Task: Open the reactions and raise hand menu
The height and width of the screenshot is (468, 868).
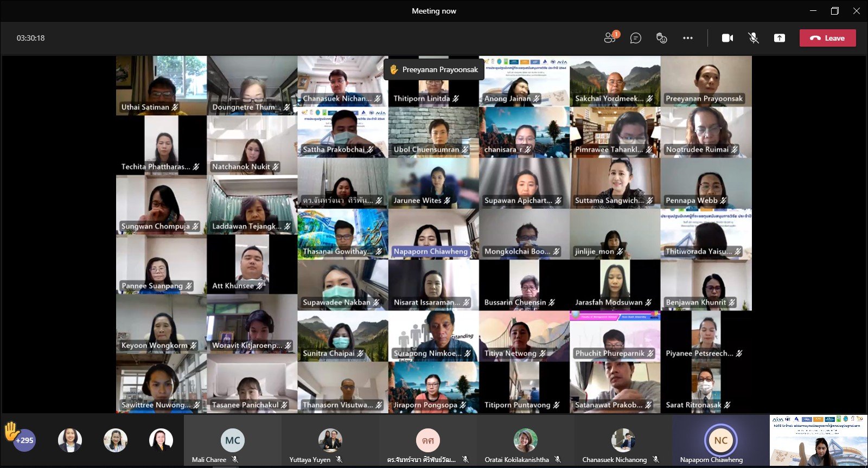Action: coord(661,38)
